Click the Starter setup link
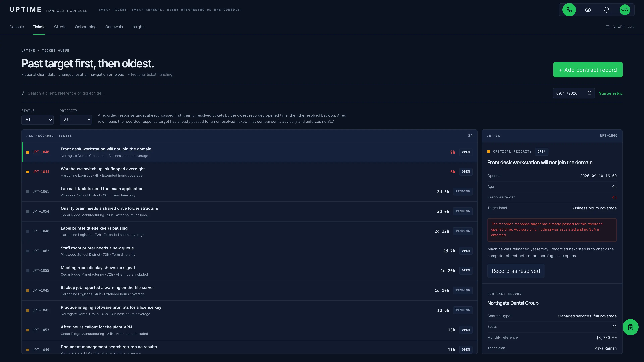Screen dimensions: 644x362 point(610,93)
